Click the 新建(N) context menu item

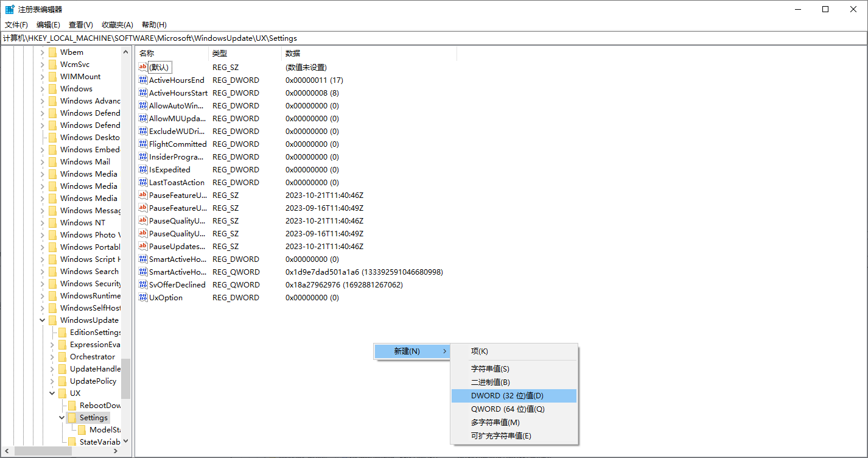pos(412,351)
